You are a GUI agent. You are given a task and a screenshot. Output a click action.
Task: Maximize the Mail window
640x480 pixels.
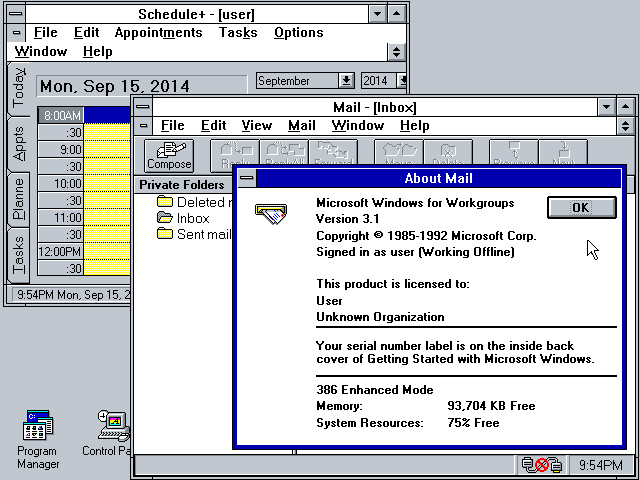coord(626,107)
